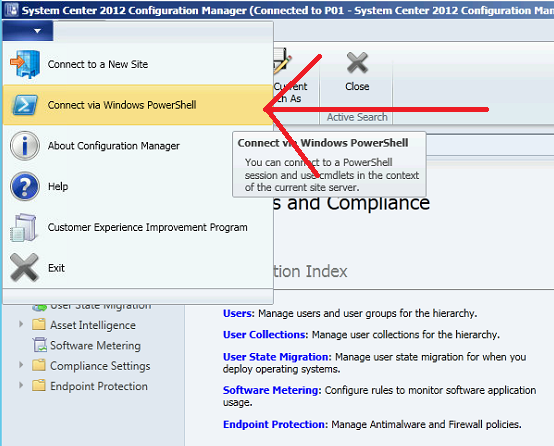Click the Close label in ribbon

[357, 87]
